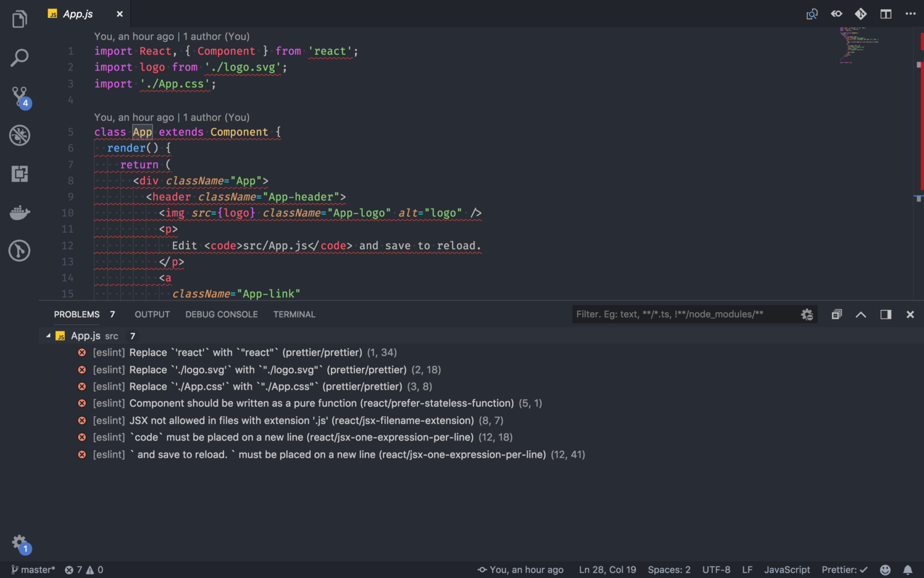Open the Manage gear menu
The image size is (924, 578).
click(20, 543)
